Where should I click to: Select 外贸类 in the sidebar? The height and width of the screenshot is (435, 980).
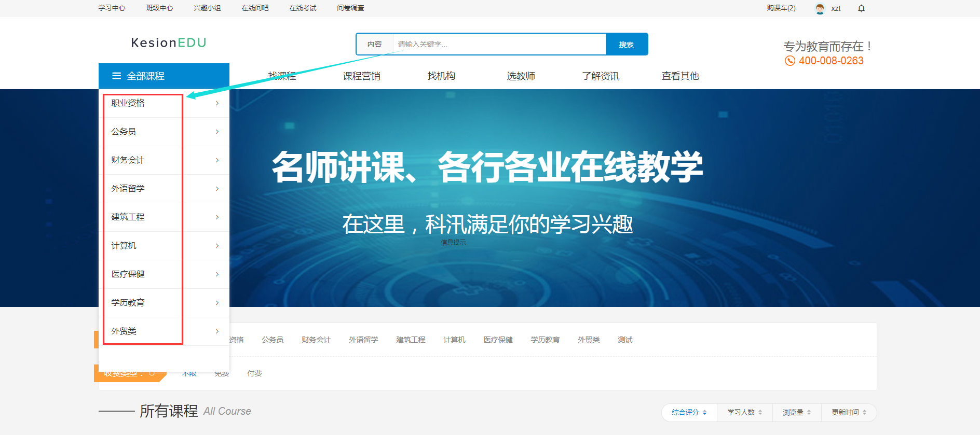(124, 331)
